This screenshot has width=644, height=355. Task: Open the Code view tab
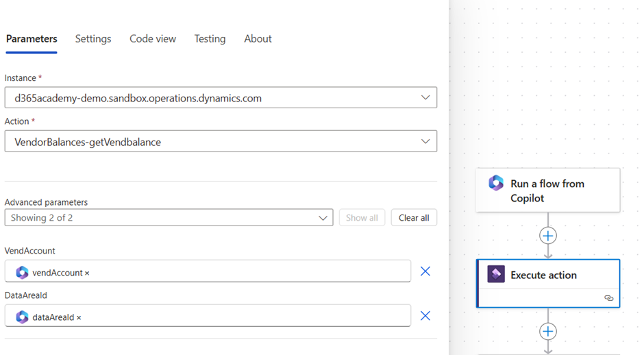(x=153, y=39)
